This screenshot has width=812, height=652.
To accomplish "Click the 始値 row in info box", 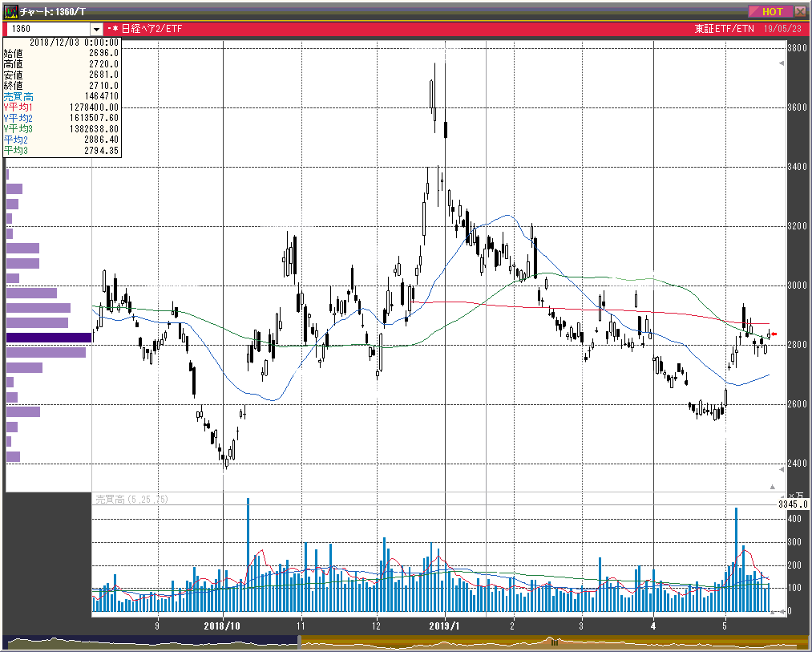I will pos(61,54).
